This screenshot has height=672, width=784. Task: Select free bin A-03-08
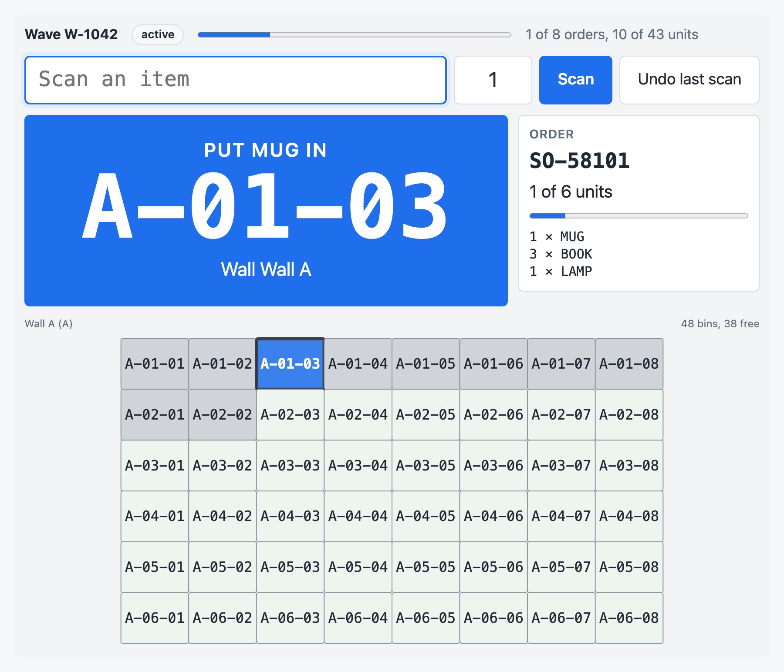(629, 465)
